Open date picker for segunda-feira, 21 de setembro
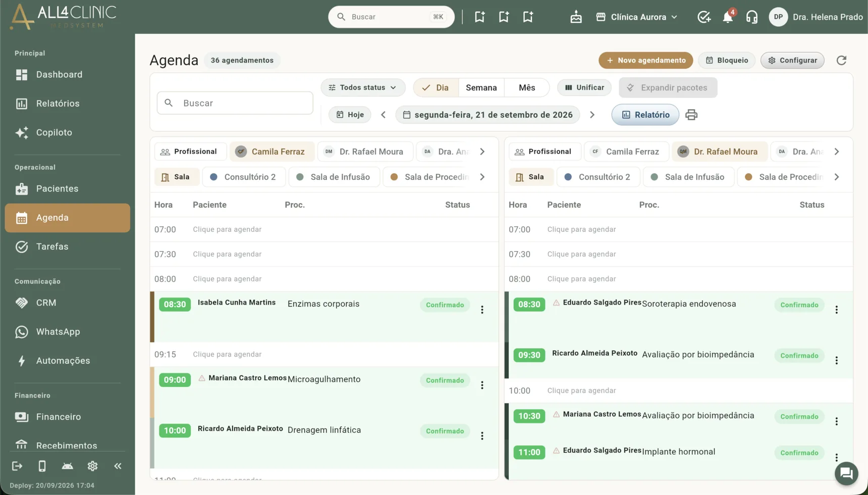 pos(487,115)
